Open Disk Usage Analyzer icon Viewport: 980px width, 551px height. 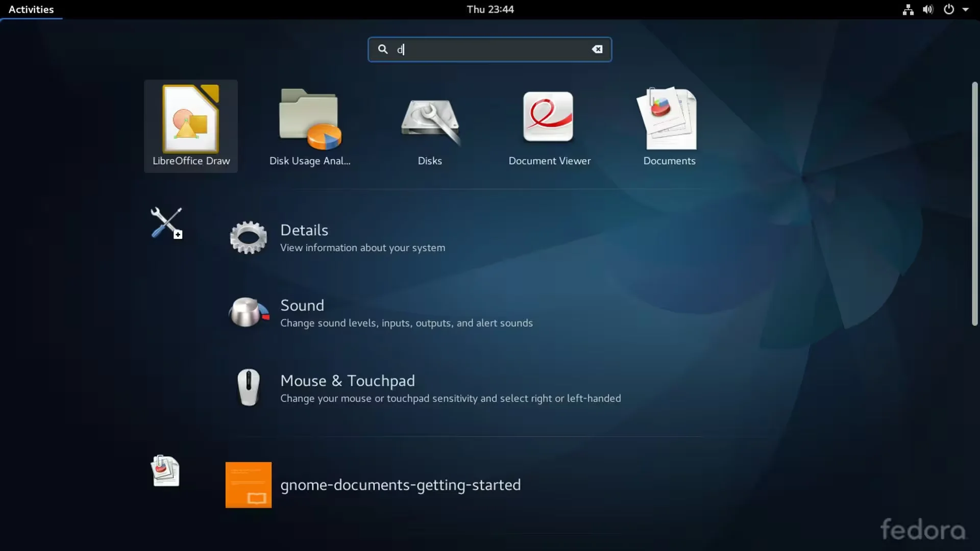[x=310, y=119]
